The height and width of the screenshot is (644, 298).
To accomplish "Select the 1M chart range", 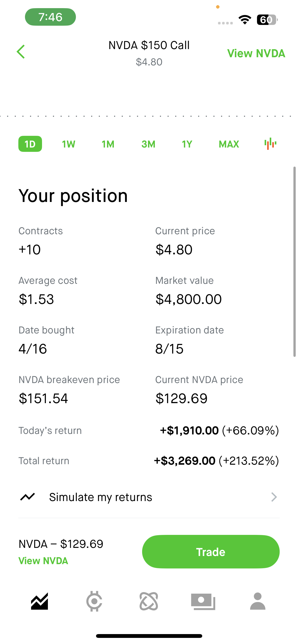I will click(108, 144).
